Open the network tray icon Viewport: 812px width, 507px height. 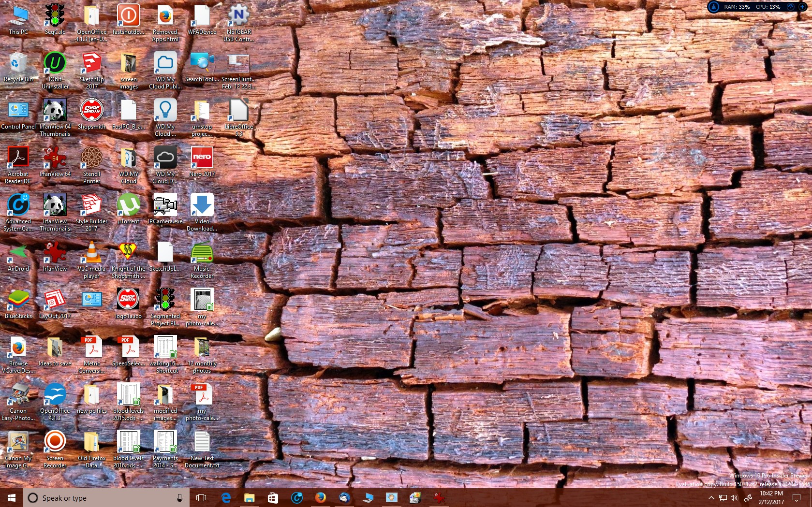pyautogui.click(x=723, y=498)
